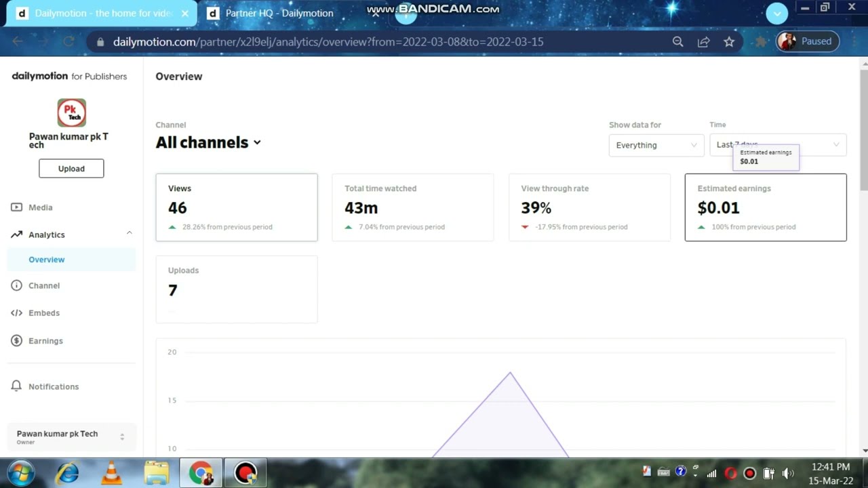868x488 pixels.
Task: Click the 28.26% from previous period text
Action: [227, 227]
